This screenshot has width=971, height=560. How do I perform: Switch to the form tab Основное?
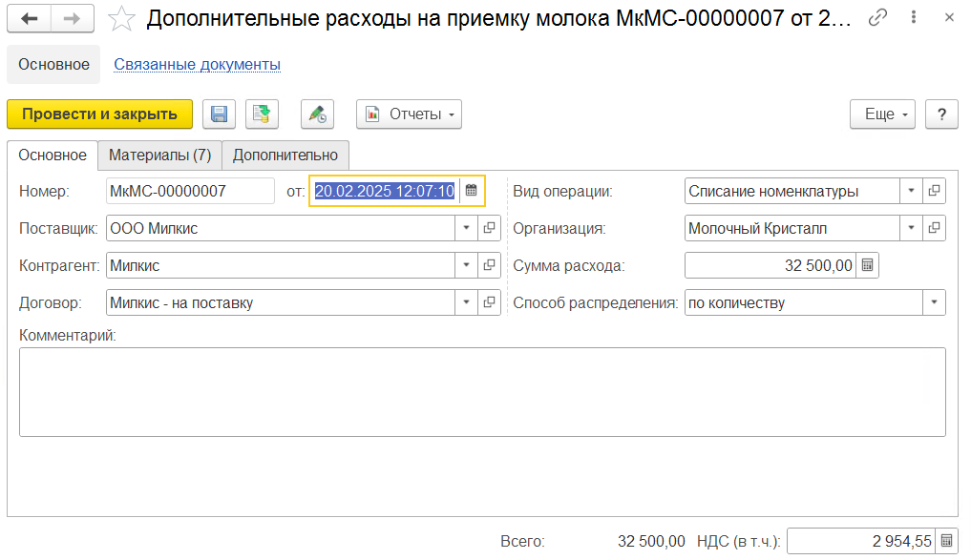coord(53,156)
